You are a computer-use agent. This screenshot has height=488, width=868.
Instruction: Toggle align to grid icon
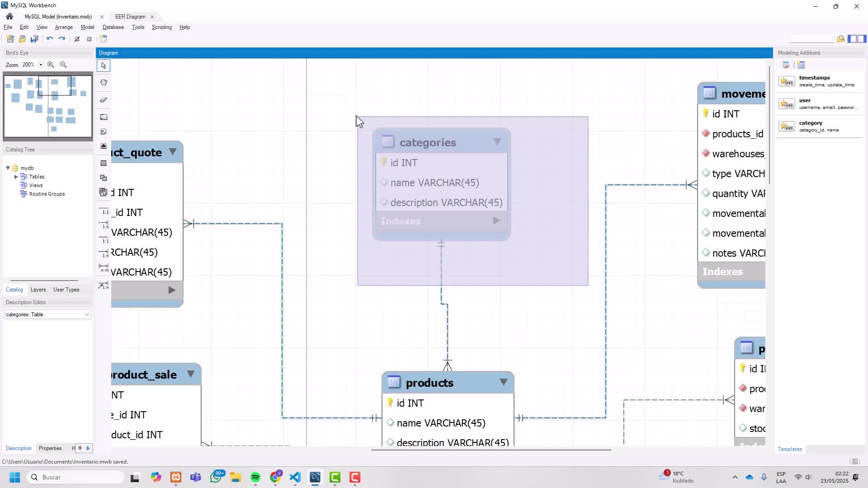89,39
